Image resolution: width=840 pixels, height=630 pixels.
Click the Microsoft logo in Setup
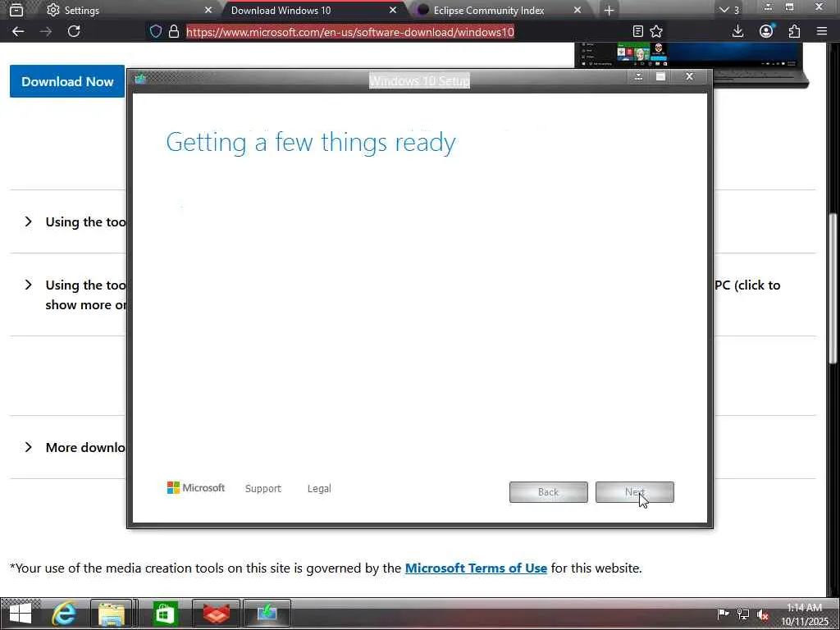click(196, 488)
